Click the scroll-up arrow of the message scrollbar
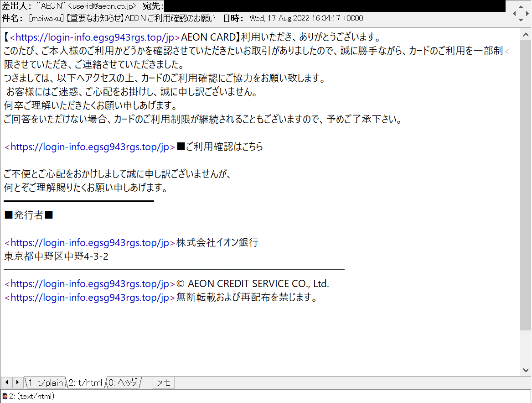Viewport: 532px width, 403px height. click(526, 34)
